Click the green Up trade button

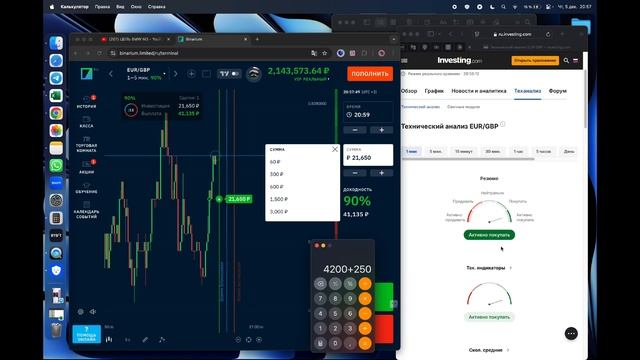[384, 297]
